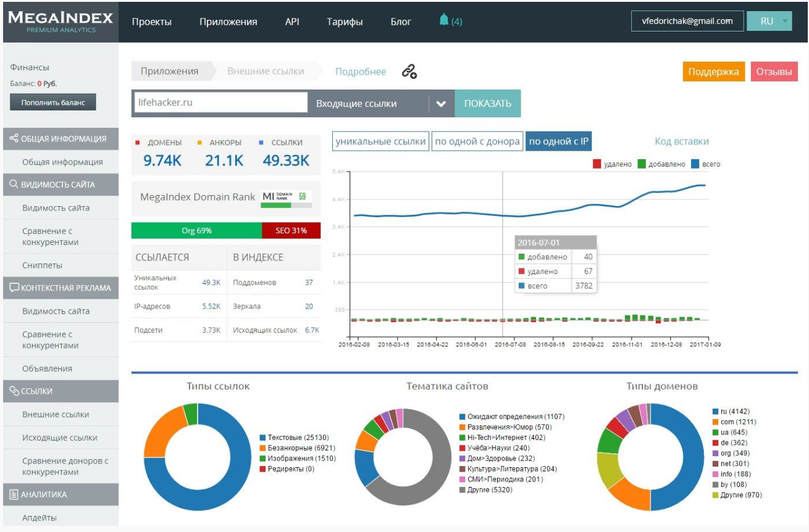
Task: Toggle the всего blue chart legend
Action: [x=705, y=164]
